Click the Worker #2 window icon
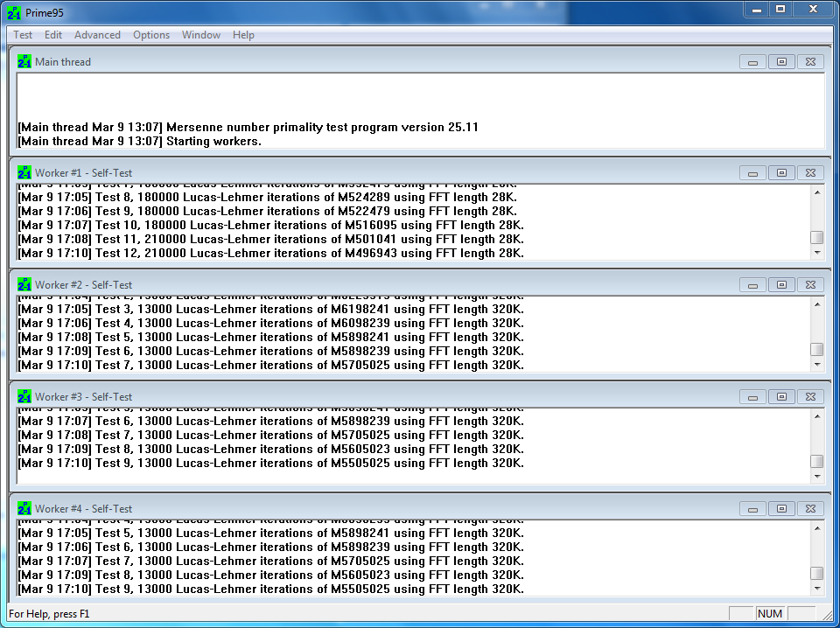Screen dimensions: 840x628 click(24, 284)
